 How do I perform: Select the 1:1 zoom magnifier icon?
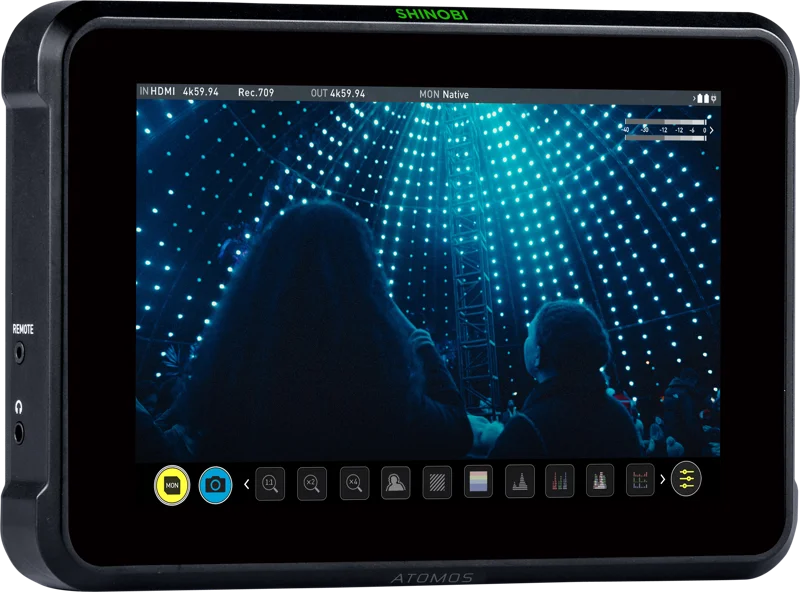coord(270,483)
